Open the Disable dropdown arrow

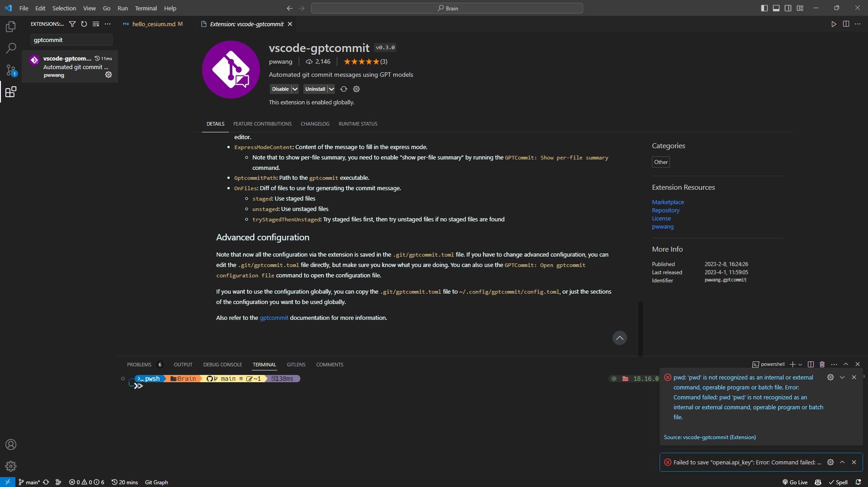pos(295,89)
